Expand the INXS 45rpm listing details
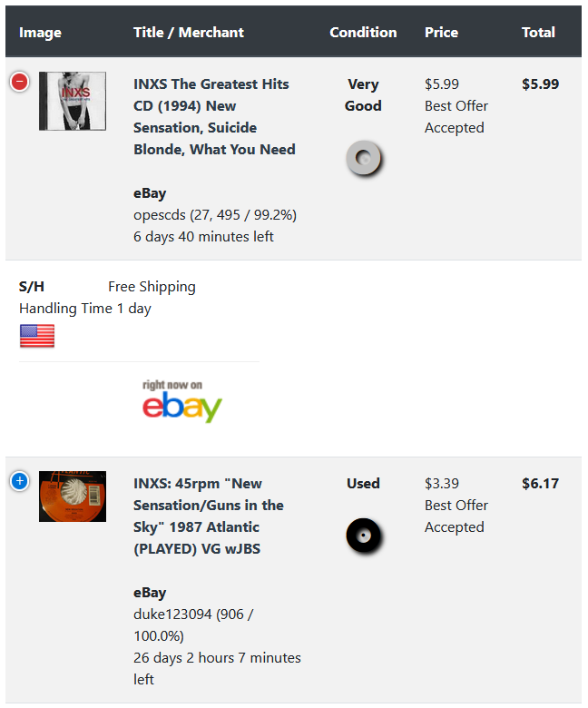The height and width of the screenshot is (708, 588). [x=19, y=481]
